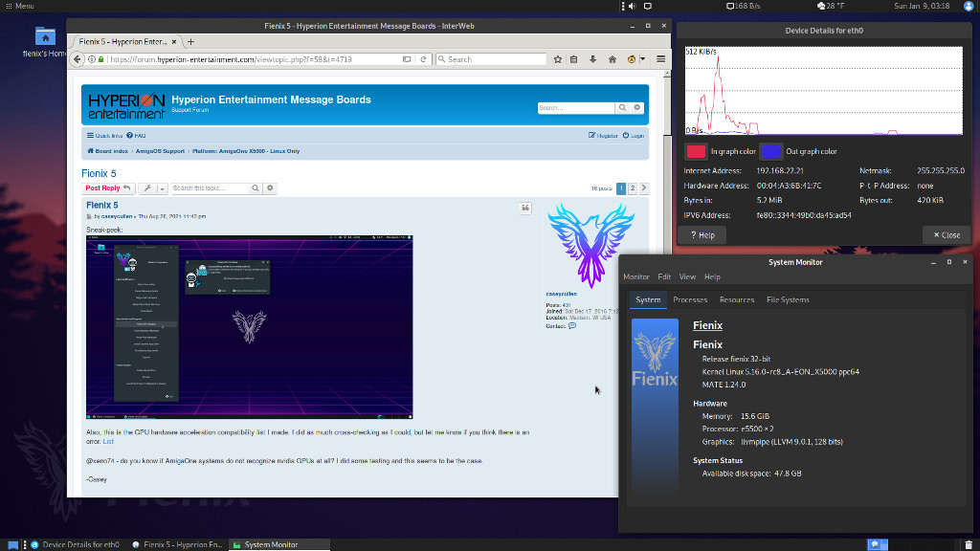The image size is (980, 551).
Task: Change the In graph color red swatch
Action: coord(696,151)
